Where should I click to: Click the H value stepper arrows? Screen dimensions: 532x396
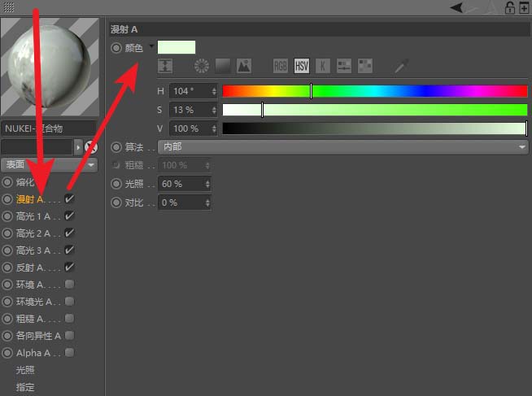pyautogui.click(x=214, y=91)
